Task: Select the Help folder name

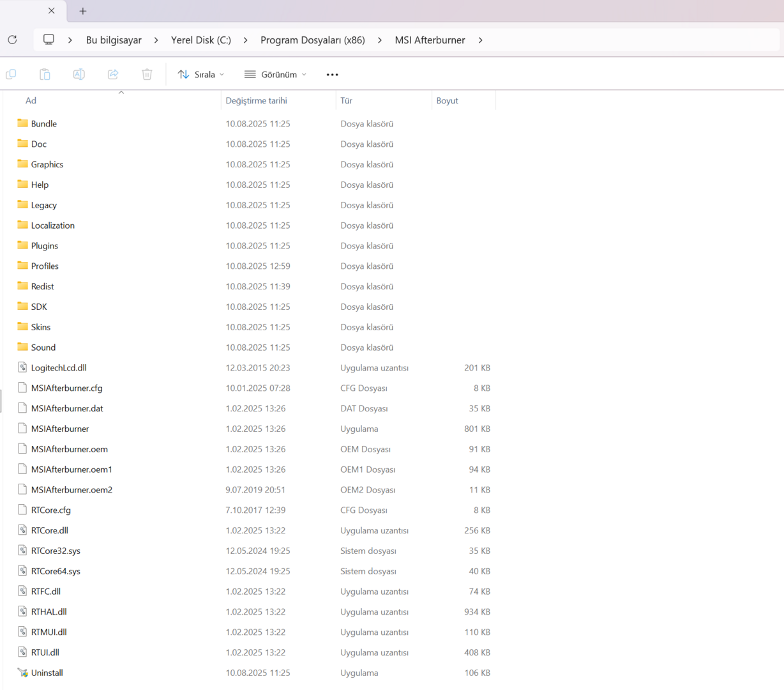Action: [40, 185]
